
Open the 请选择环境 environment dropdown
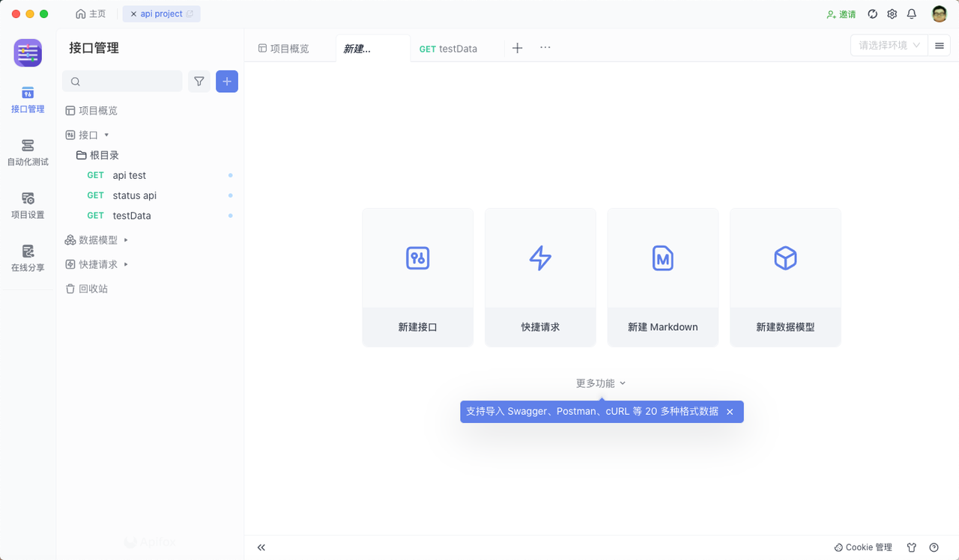point(889,46)
